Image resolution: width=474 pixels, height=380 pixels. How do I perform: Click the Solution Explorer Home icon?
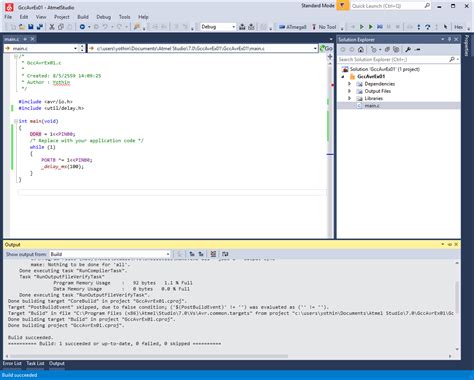(361, 50)
